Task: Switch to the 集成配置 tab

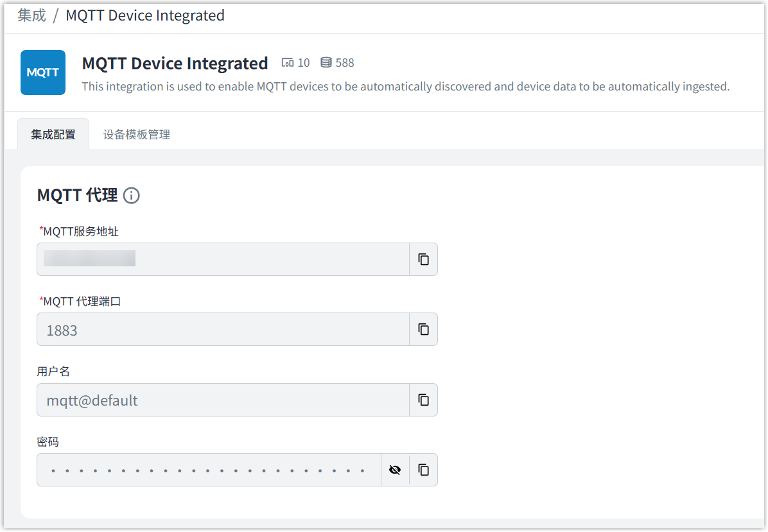Action: 53,135
